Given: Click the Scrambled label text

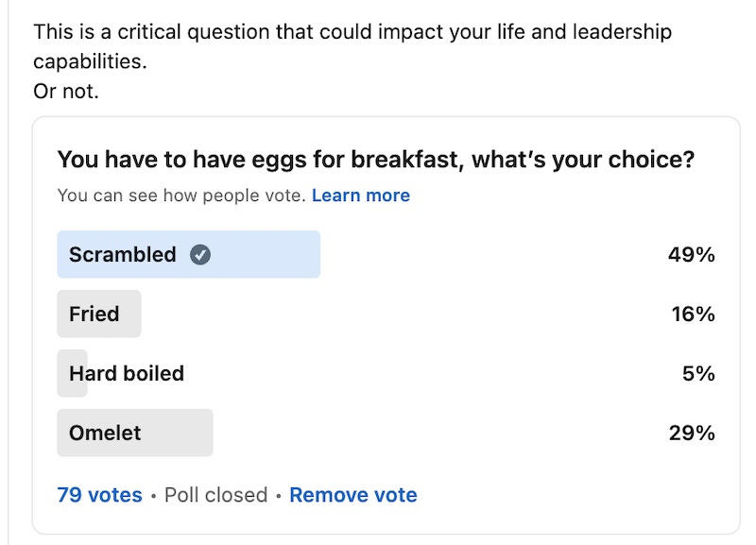Looking at the screenshot, I should [x=123, y=254].
